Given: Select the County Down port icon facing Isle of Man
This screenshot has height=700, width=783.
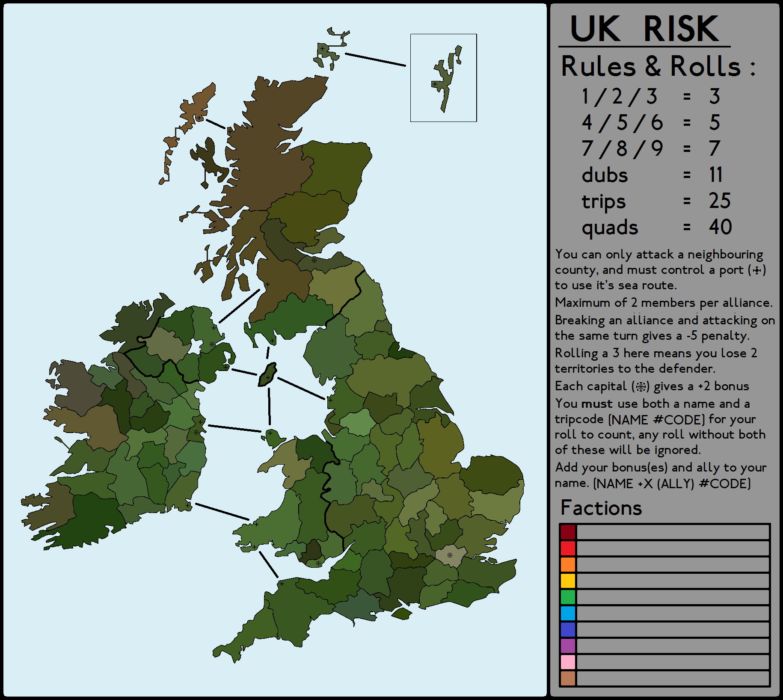Looking at the screenshot, I should tap(226, 367).
